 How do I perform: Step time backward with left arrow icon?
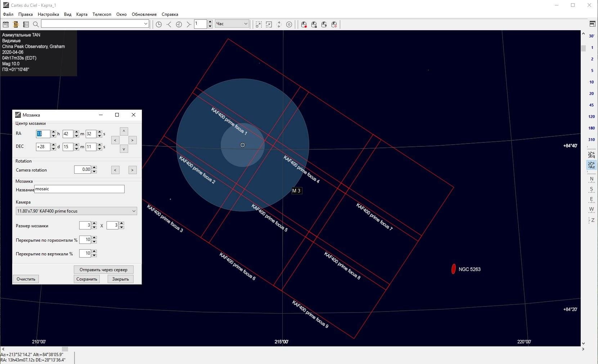(x=168, y=24)
